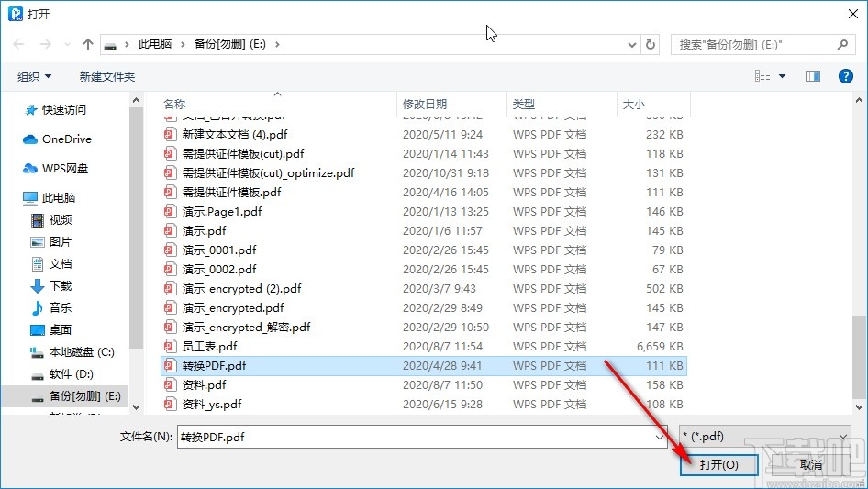Image resolution: width=868 pixels, height=489 pixels.
Task: Change view layout icon
Action: click(762, 76)
